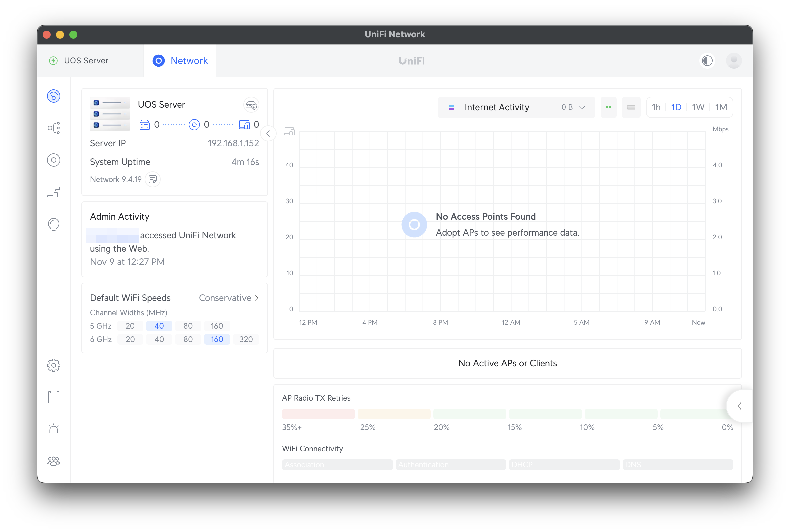Open the Internet Activity dropdown
The height and width of the screenshot is (532, 790).
516,107
